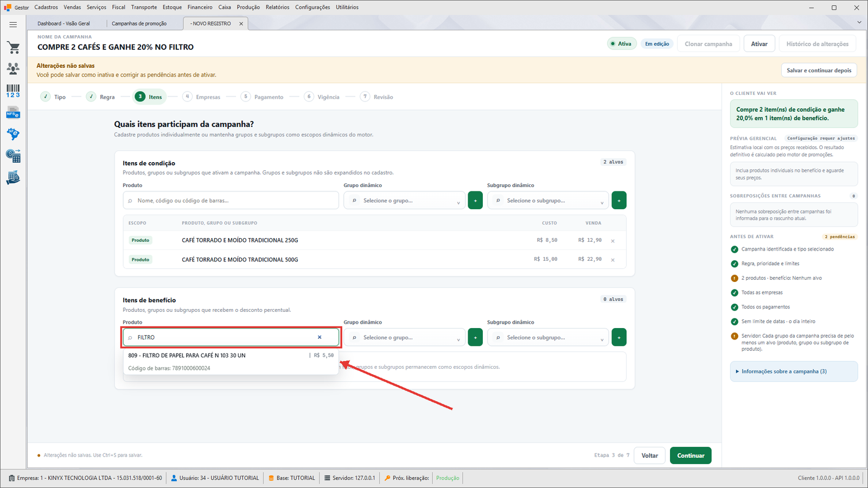Go to the Tipo step
This screenshot has width=868, height=488.
tap(53, 97)
